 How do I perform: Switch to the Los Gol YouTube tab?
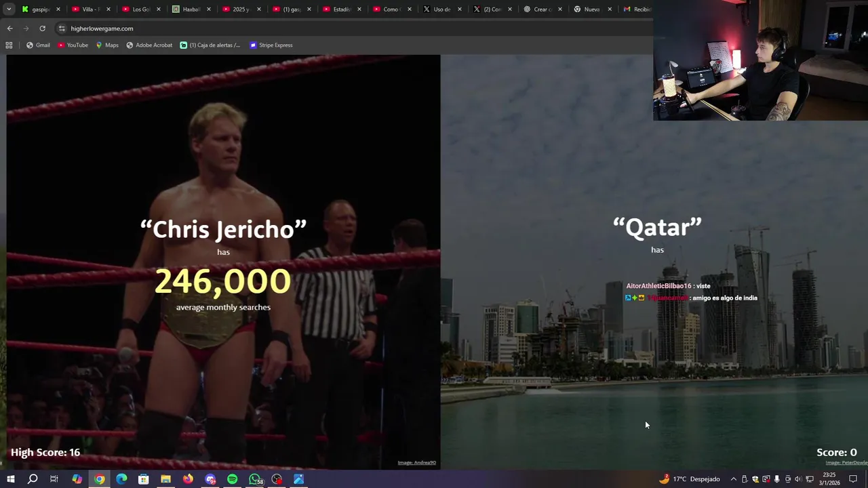tap(140, 9)
